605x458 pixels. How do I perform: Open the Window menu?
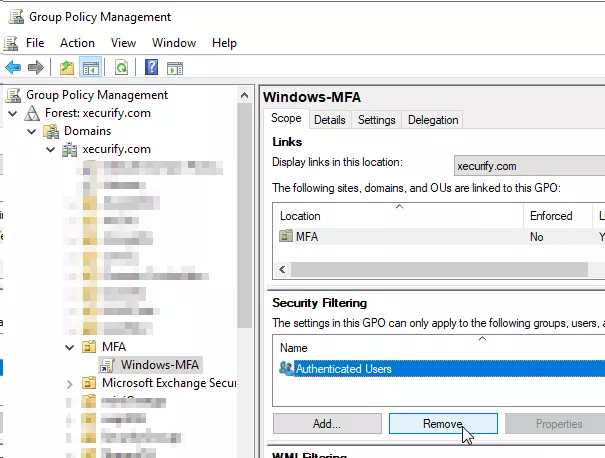(174, 43)
